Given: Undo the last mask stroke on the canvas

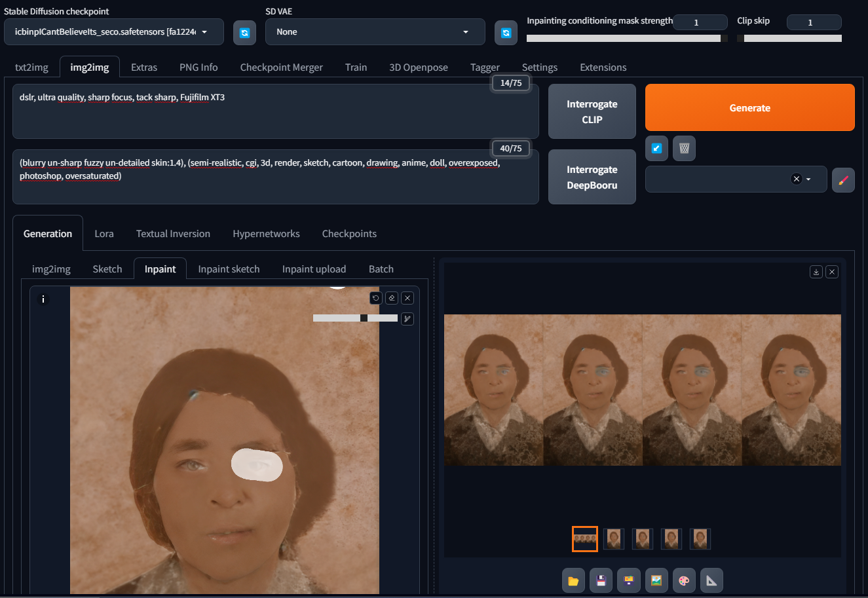Looking at the screenshot, I should [x=375, y=298].
